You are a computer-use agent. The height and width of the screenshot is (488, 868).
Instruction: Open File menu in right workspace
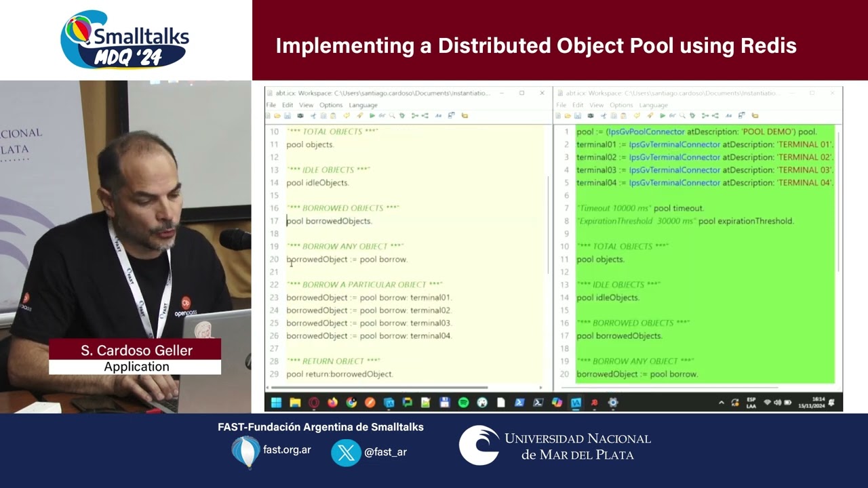561,105
